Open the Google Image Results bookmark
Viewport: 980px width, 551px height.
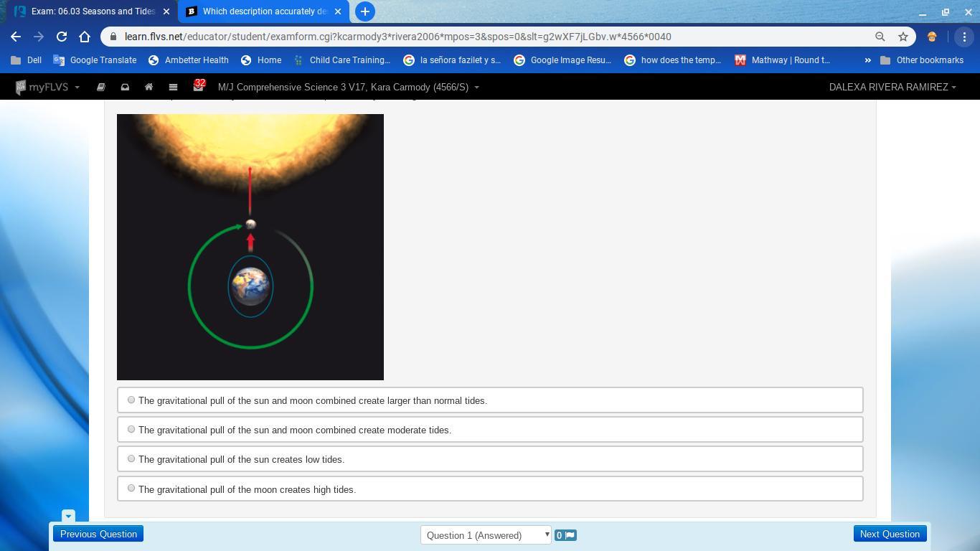point(562,60)
